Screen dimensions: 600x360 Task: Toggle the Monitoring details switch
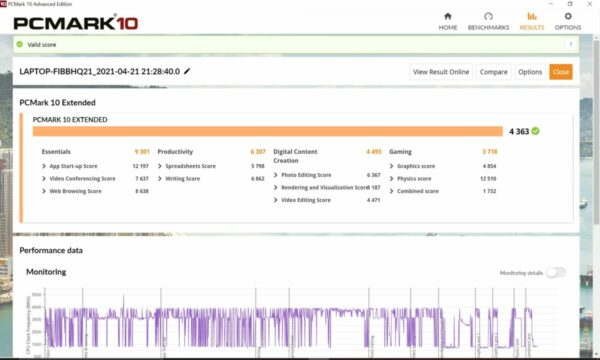(556, 272)
